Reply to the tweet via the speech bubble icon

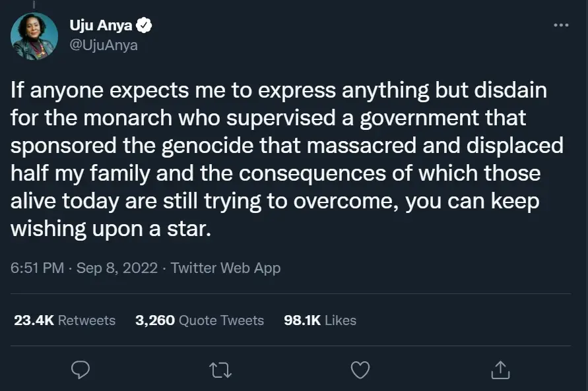tap(81, 370)
